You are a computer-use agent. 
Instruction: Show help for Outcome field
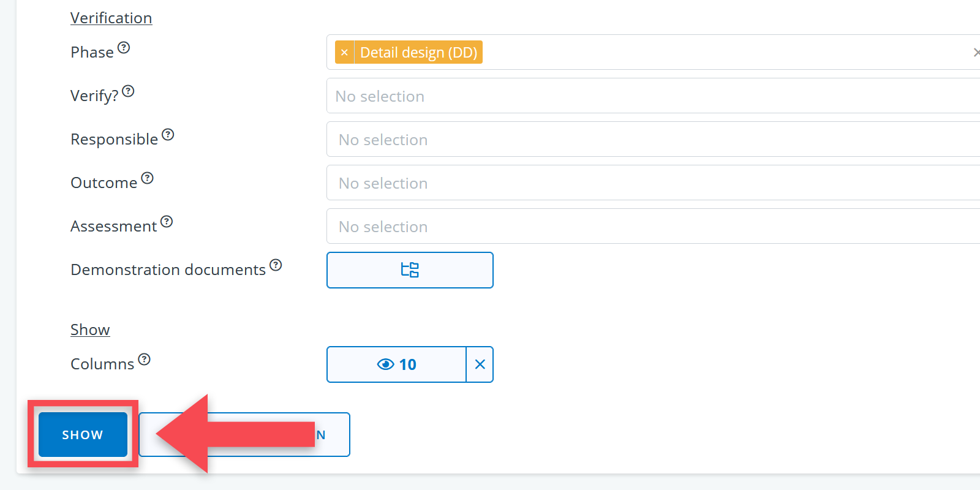click(x=147, y=178)
